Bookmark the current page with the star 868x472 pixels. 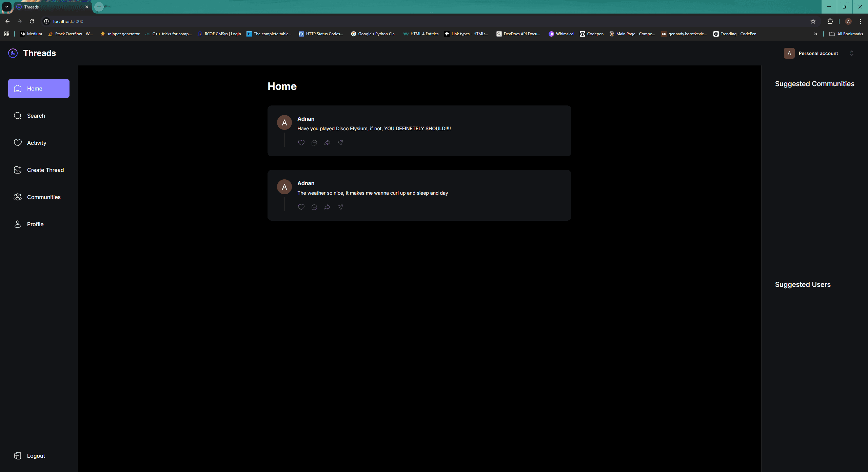click(x=813, y=21)
